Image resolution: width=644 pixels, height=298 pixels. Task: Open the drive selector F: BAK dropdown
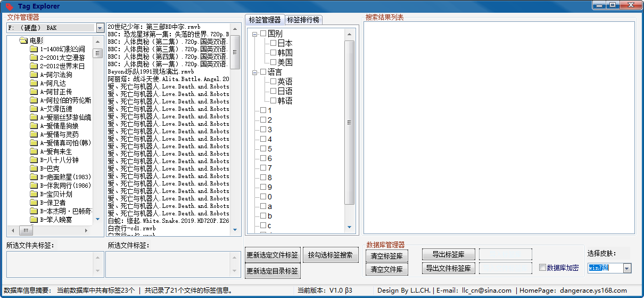[x=100, y=28]
